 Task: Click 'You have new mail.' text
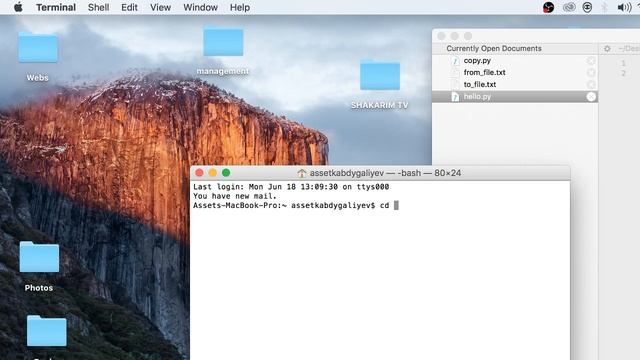tap(235, 196)
